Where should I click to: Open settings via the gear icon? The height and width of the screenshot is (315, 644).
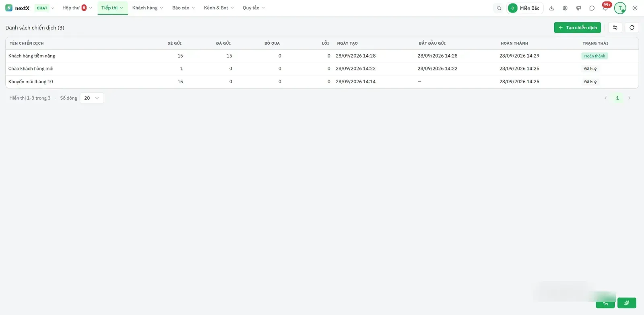click(565, 8)
